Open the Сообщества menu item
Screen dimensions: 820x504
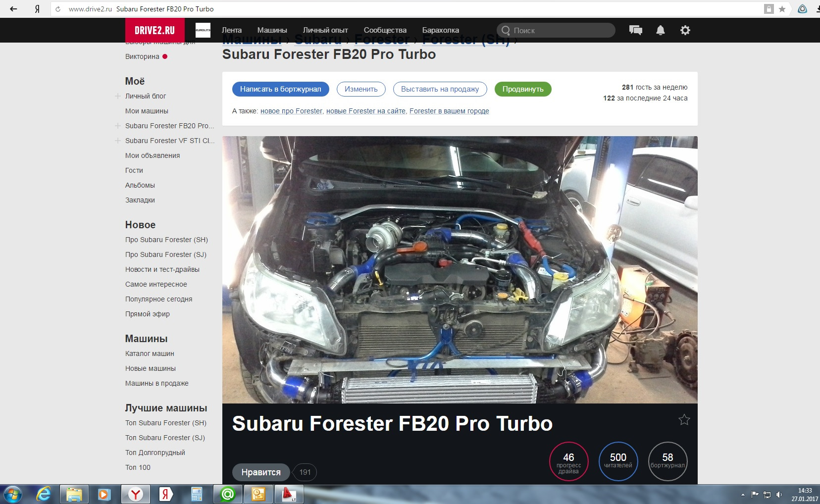pyautogui.click(x=385, y=30)
